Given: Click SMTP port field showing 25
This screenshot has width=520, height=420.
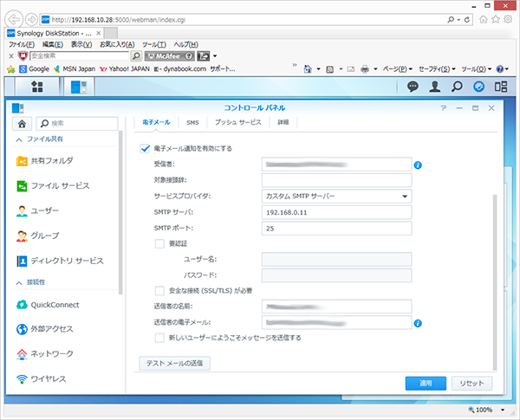Looking at the screenshot, I should [x=336, y=229].
